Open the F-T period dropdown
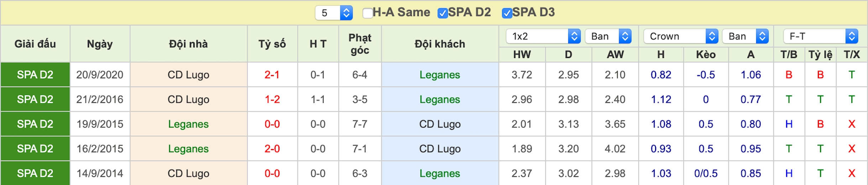This screenshot has width=868, height=185. point(821,36)
